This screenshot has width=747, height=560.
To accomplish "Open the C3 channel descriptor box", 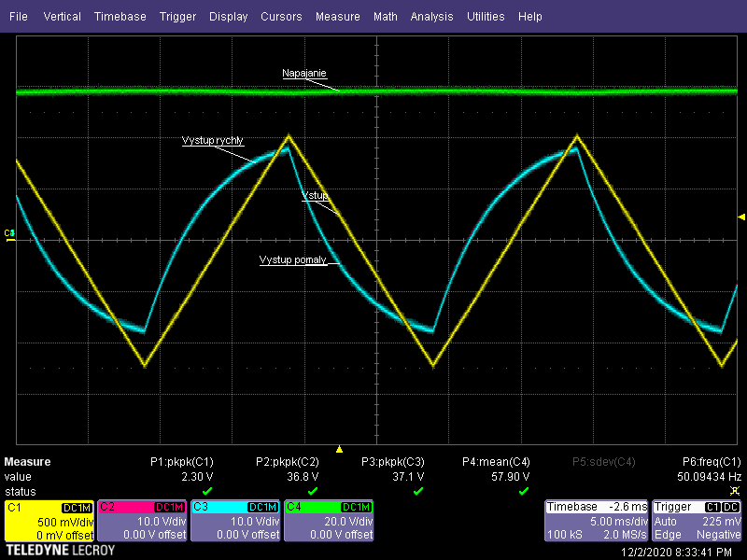I will tap(235, 521).
